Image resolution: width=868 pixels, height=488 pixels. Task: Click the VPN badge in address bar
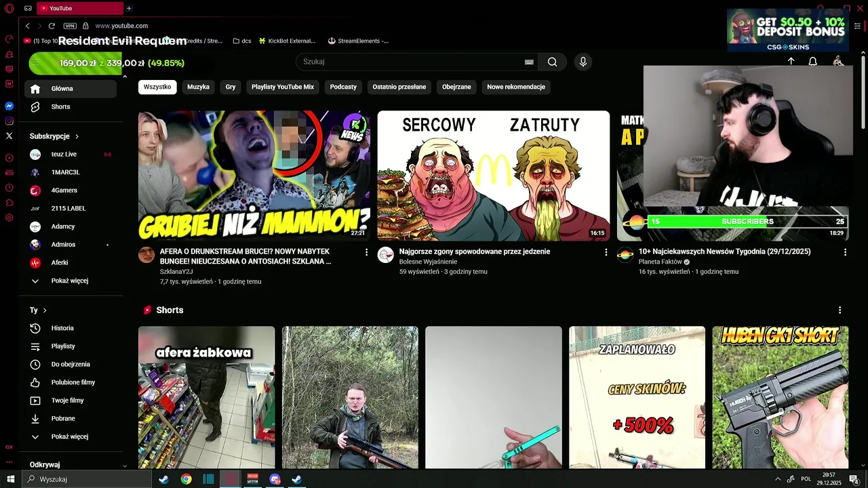click(x=70, y=26)
